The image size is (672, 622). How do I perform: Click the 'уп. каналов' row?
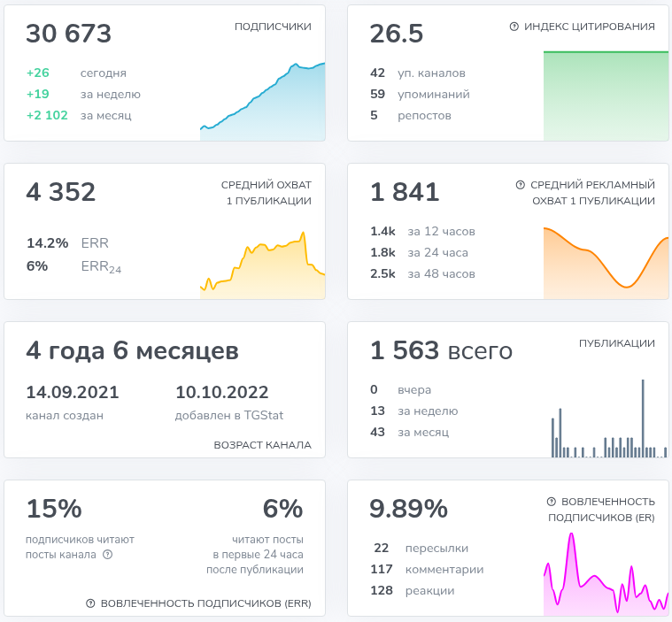tap(418, 73)
